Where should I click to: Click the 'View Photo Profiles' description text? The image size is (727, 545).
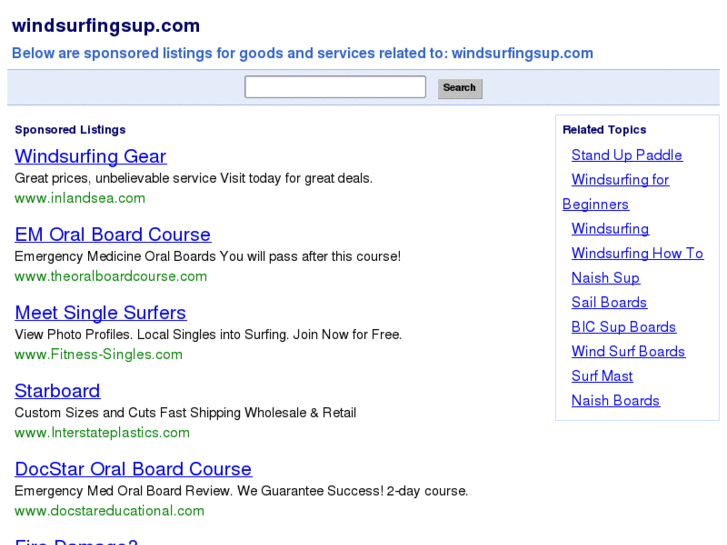(x=208, y=334)
